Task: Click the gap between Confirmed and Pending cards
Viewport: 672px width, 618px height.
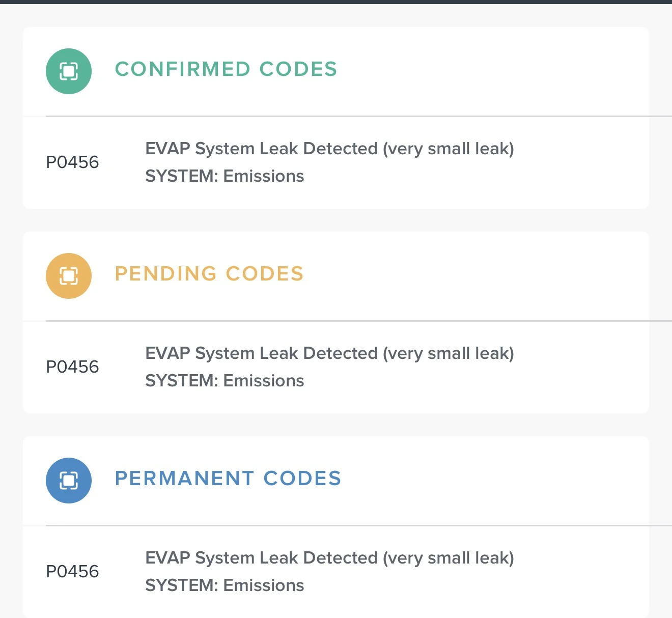Action: [x=336, y=220]
